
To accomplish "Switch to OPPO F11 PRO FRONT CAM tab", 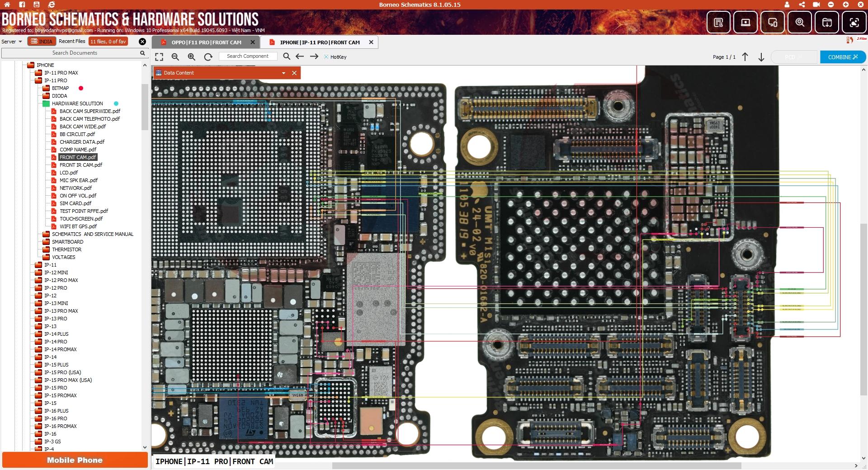I will (x=206, y=42).
